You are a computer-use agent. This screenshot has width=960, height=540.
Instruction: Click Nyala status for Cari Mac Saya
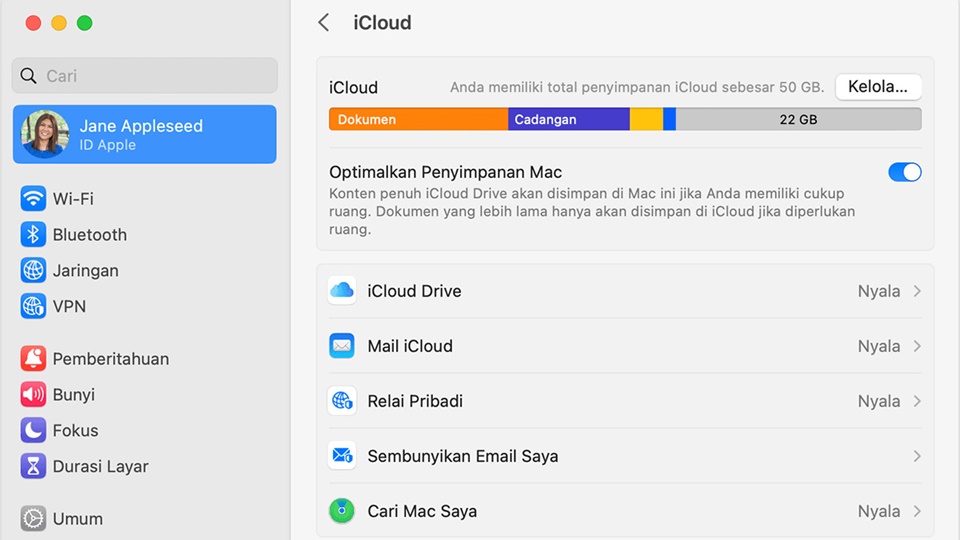pos(879,511)
